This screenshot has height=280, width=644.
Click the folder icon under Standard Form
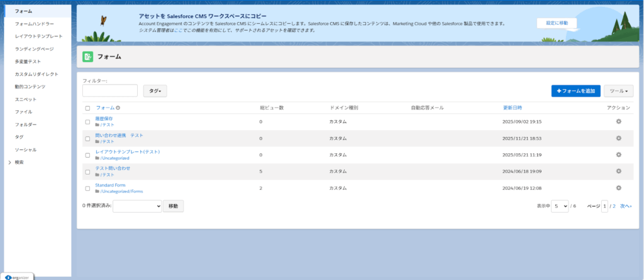coord(97,191)
